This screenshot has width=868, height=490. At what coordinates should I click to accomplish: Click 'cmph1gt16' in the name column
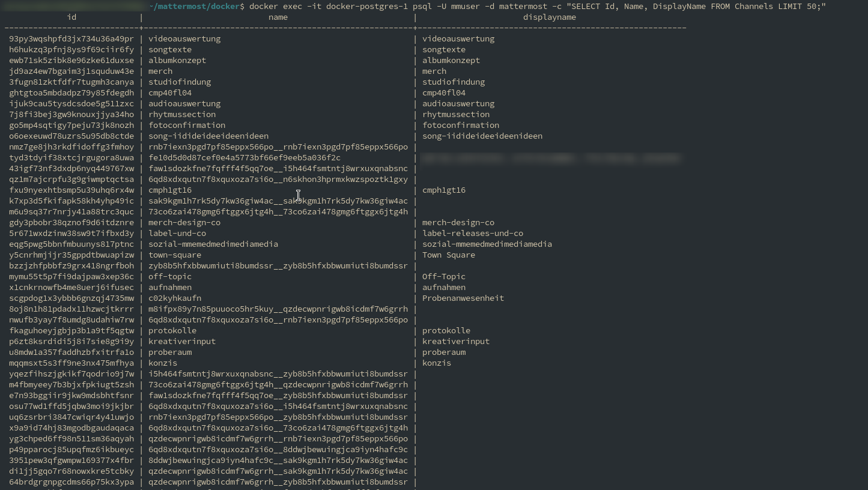point(170,190)
